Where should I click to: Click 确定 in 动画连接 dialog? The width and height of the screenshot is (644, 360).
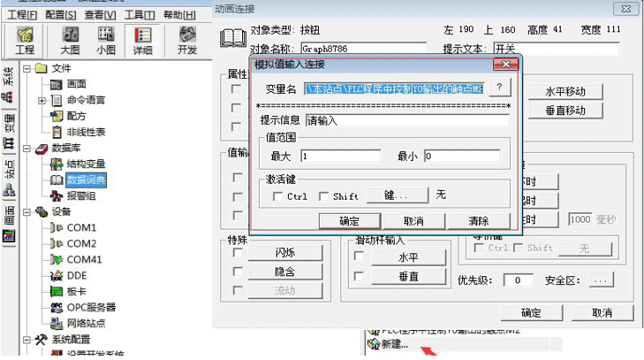[532, 313]
